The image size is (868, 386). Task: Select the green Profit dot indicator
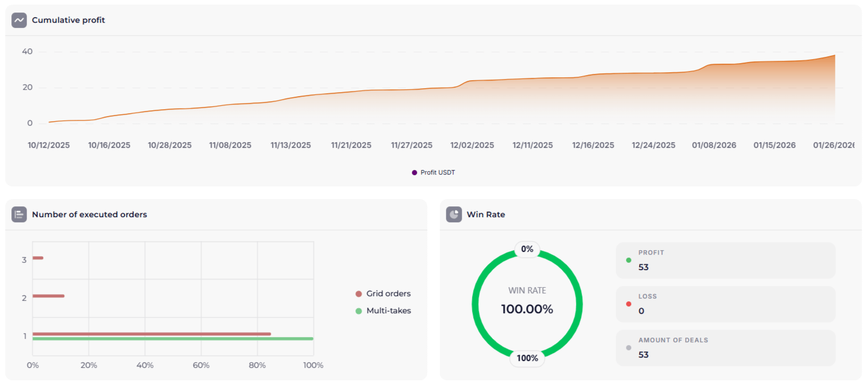(x=628, y=259)
